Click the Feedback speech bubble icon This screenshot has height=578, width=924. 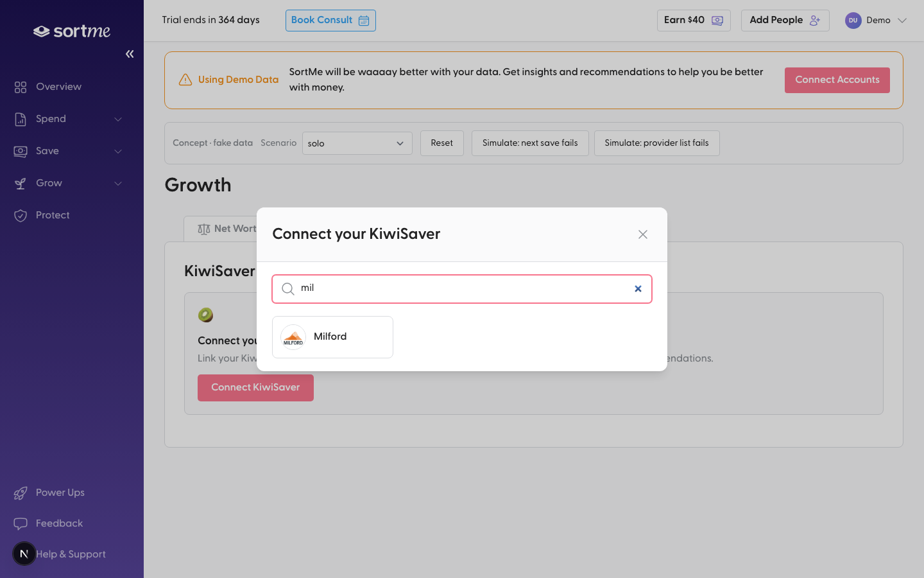click(21, 523)
